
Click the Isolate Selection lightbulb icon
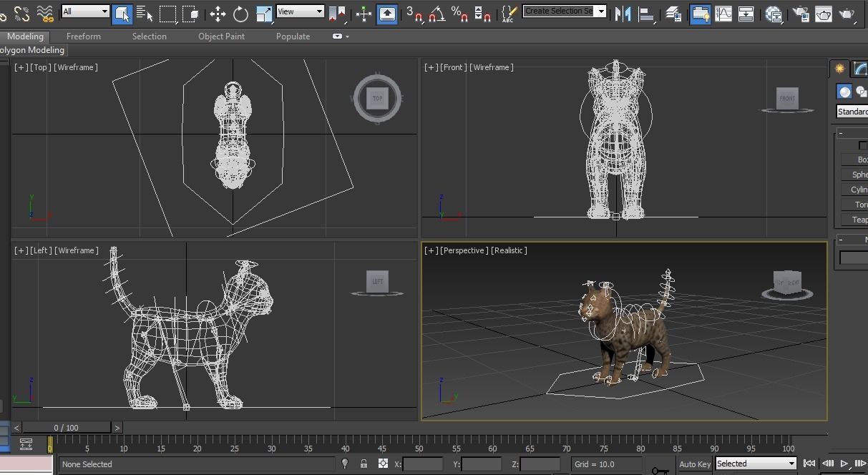click(x=344, y=464)
